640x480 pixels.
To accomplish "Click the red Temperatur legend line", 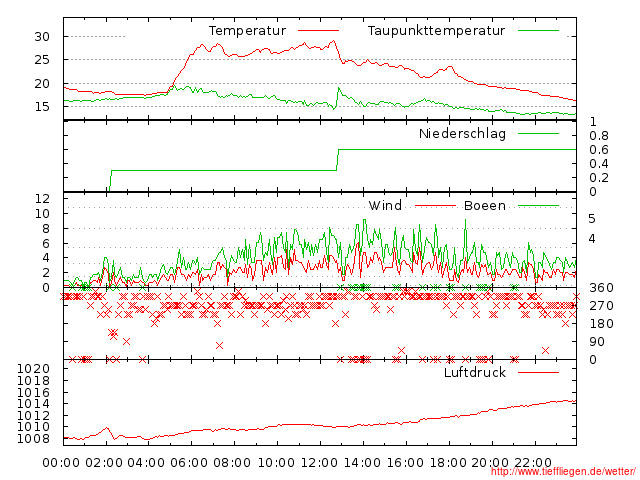I will (x=318, y=31).
